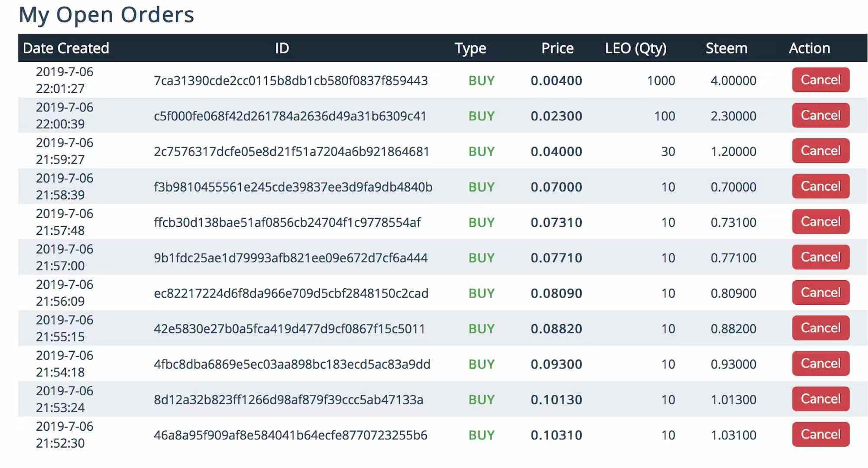Click the ID column header
Image resolution: width=868 pixels, height=468 pixels.
[282, 48]
